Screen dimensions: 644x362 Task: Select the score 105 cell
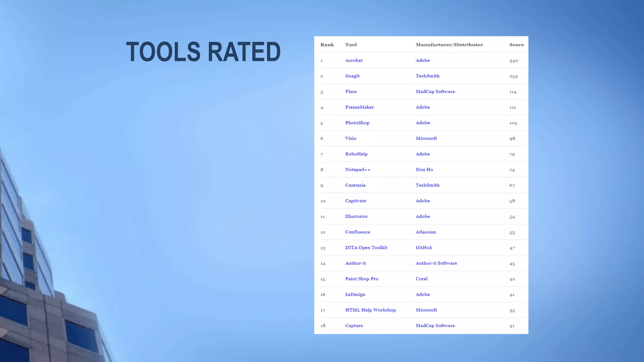point(513,123)
